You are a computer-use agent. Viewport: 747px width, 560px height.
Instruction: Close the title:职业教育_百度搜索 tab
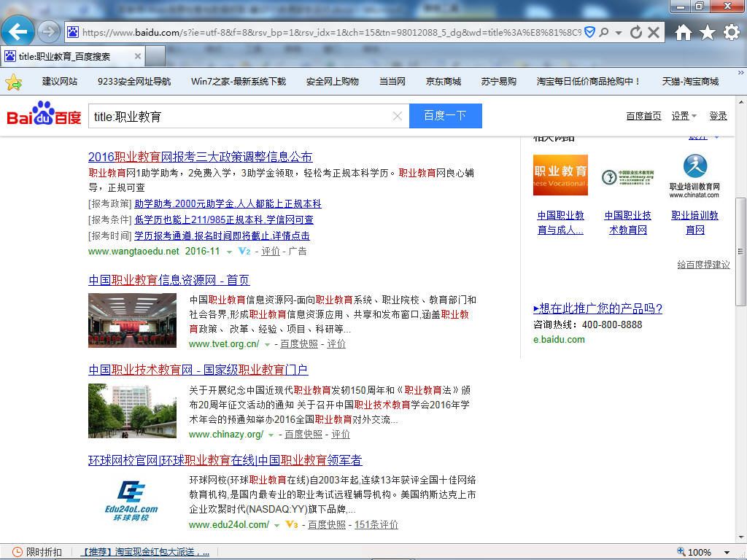[138, 56]
